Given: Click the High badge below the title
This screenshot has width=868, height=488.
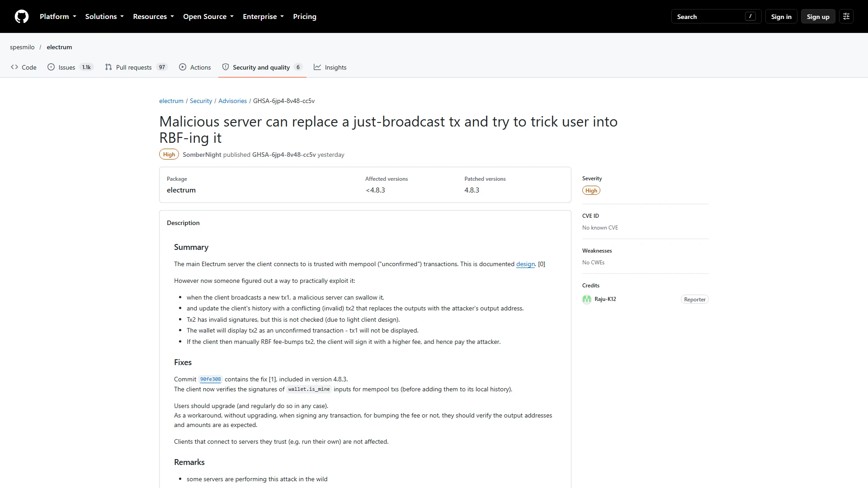Looking at the screenshot, I should coord(169,155).
